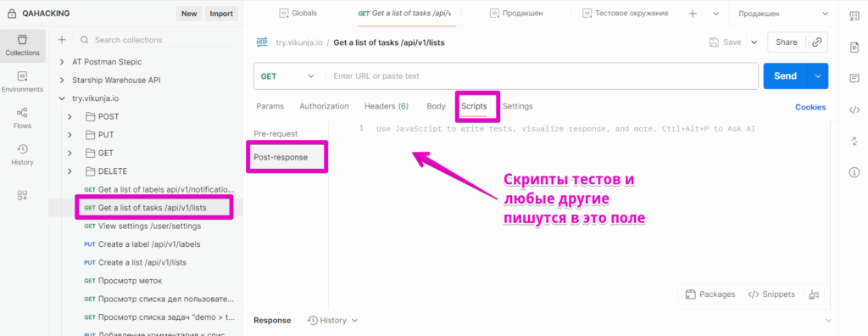
Task: Click the POST folder icon
Action: 90,116
